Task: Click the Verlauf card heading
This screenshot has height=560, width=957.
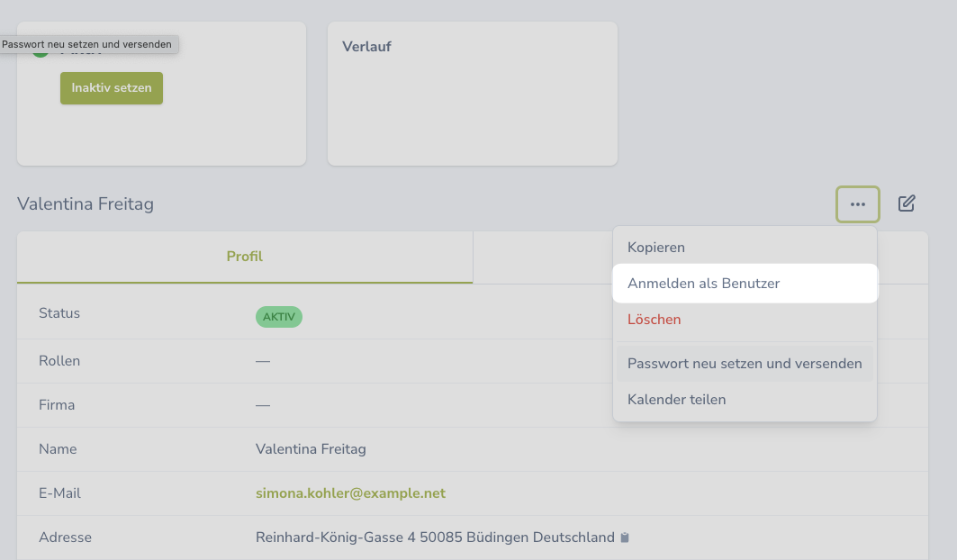Action: (366, 47)
